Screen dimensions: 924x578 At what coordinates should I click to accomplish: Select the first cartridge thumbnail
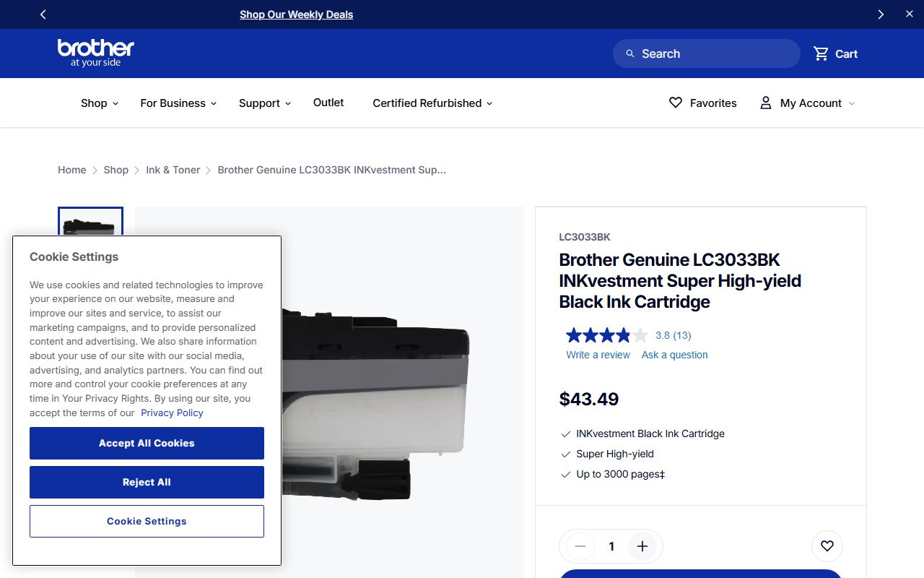click(90, 223)
